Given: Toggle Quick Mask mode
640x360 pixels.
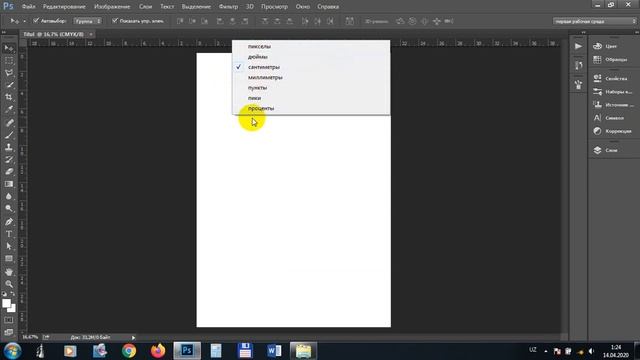Looking at the screenshot, I should pos(9,320).
